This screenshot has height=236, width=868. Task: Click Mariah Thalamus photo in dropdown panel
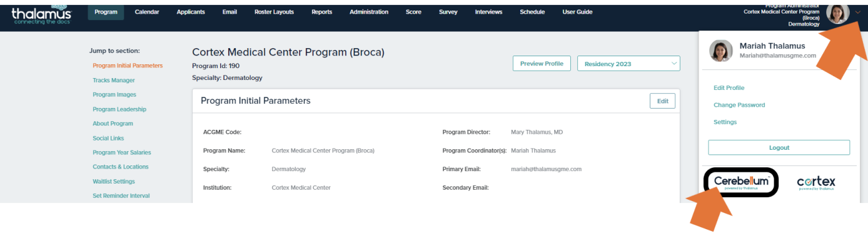pos(720,51)
